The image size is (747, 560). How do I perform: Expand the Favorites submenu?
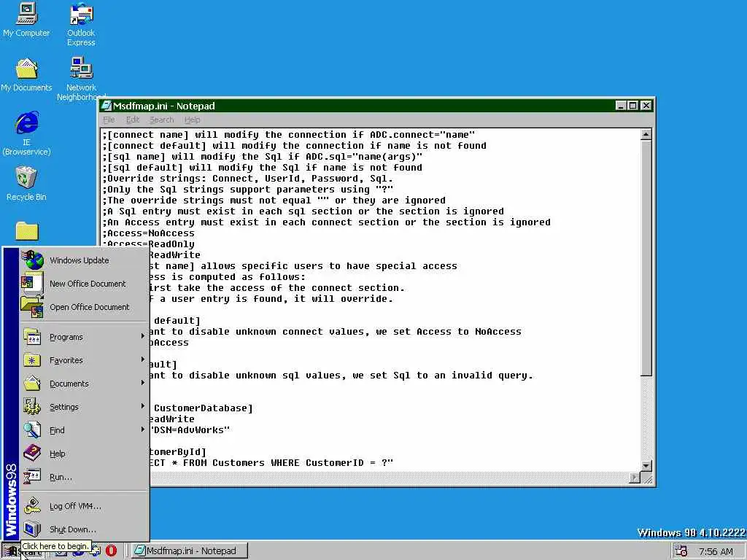point(85,360)
